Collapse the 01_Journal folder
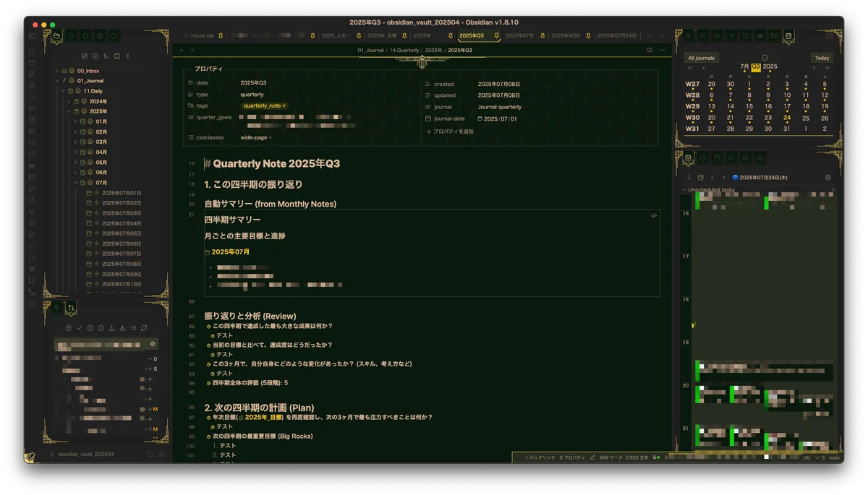This screenshot has height=495, width=868. [57, 81]
